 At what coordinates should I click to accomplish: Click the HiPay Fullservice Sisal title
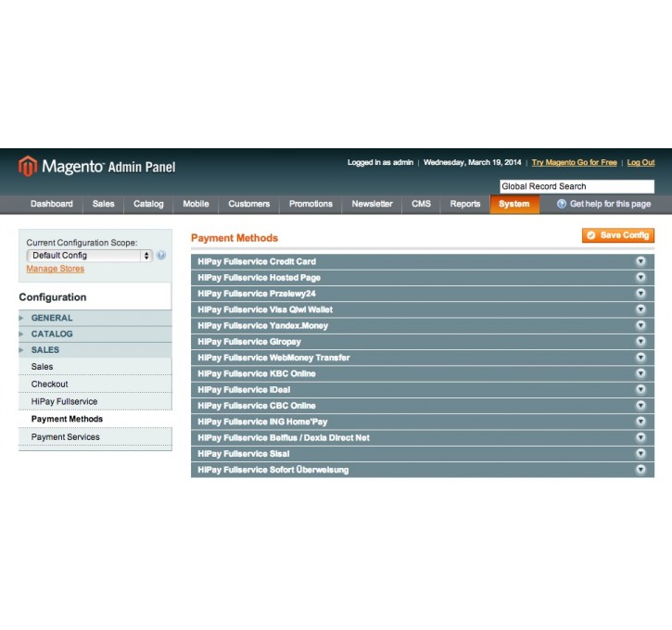(244, 454)
